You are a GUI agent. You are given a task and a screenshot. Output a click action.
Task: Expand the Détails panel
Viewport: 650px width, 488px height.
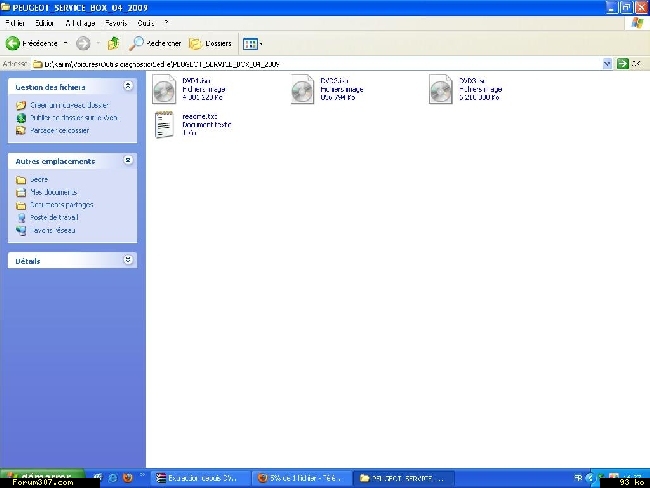pos(128,260)
